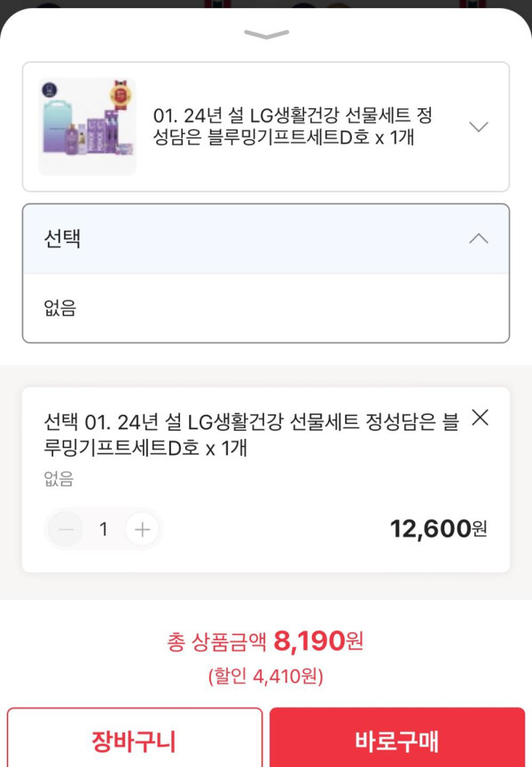Expand the product dropdown chevron for 블루밍기프트세트D호
The image size is (532, 767).
(478, 127)
